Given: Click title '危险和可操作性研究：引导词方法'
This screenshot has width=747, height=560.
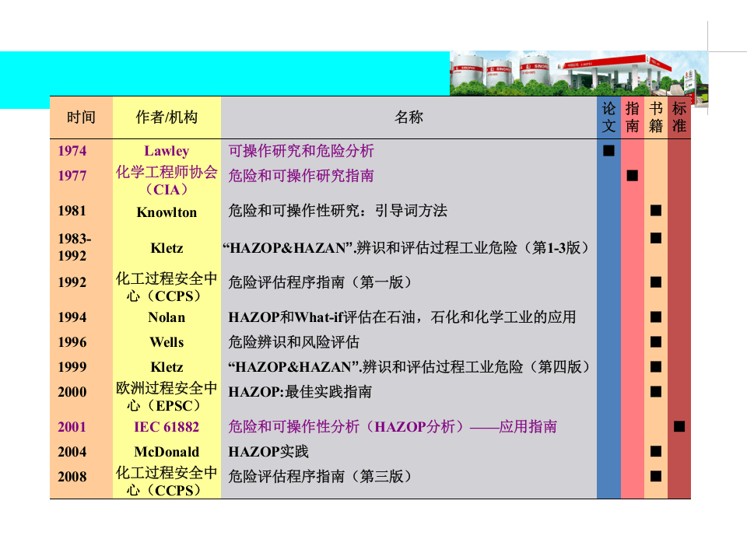Looking at the screenshot, I should [x=337, y=211].
